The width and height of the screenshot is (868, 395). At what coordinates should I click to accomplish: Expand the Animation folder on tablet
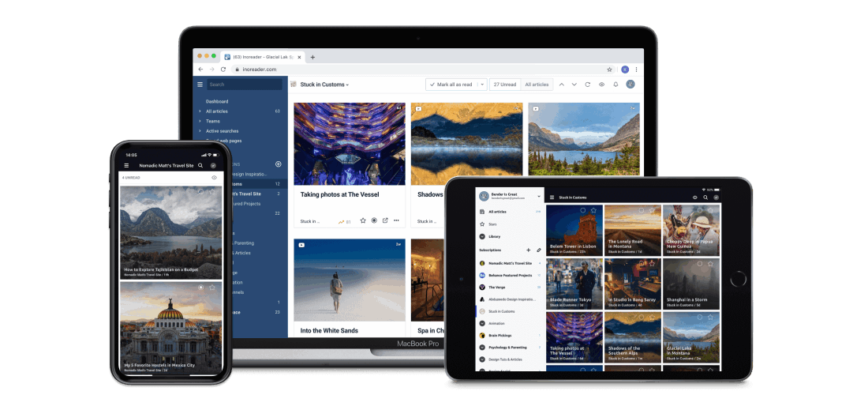pos(482,323)
